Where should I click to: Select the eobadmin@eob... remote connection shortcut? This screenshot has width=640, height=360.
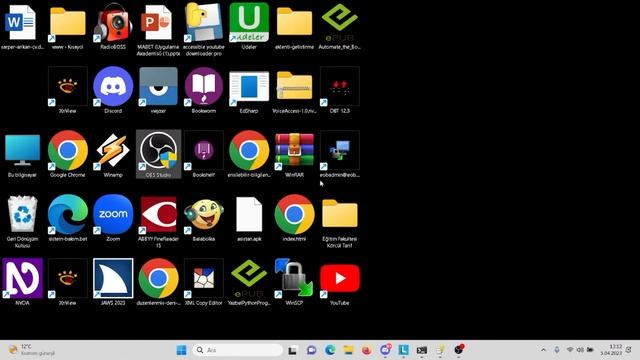[340, 150]
